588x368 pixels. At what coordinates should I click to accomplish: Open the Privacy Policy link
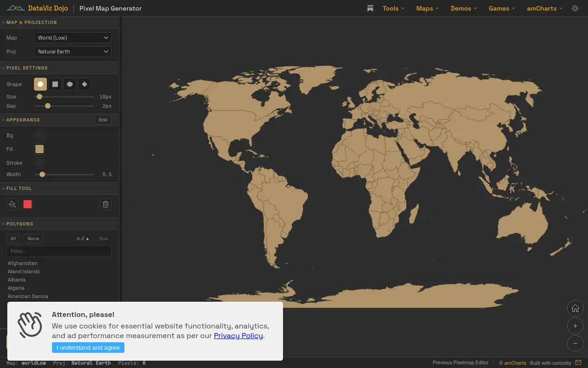pos(238,335)
